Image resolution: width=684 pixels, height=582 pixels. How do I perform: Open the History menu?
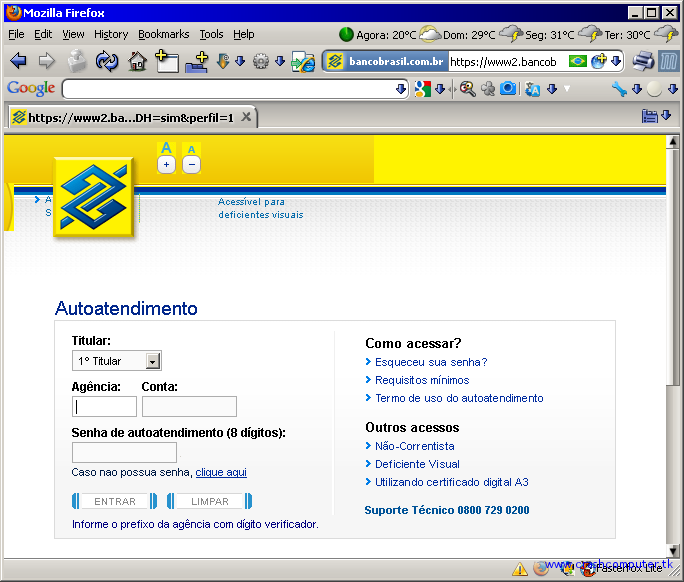[x=111, y=34]
